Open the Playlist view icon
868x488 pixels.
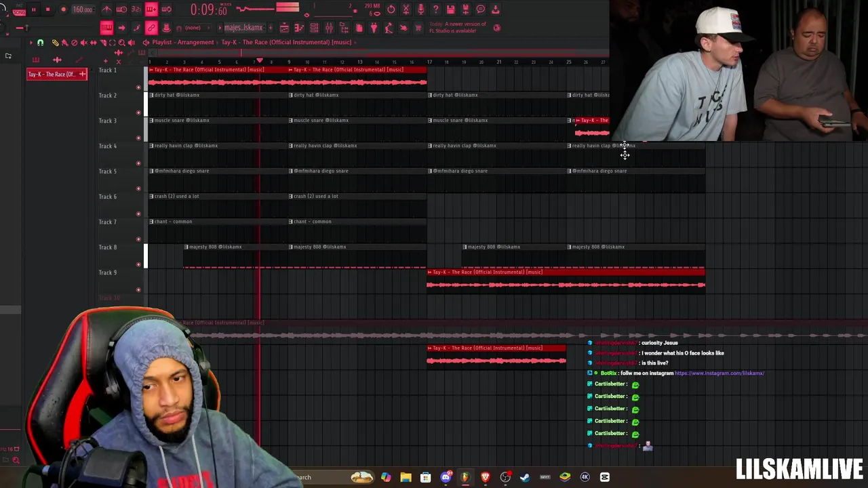(x=284, y=28)
